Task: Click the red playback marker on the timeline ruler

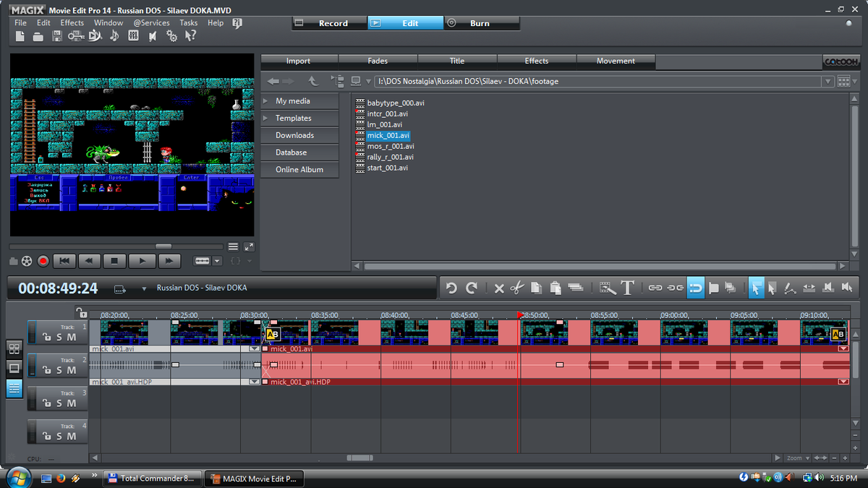Action: [519, 314]
